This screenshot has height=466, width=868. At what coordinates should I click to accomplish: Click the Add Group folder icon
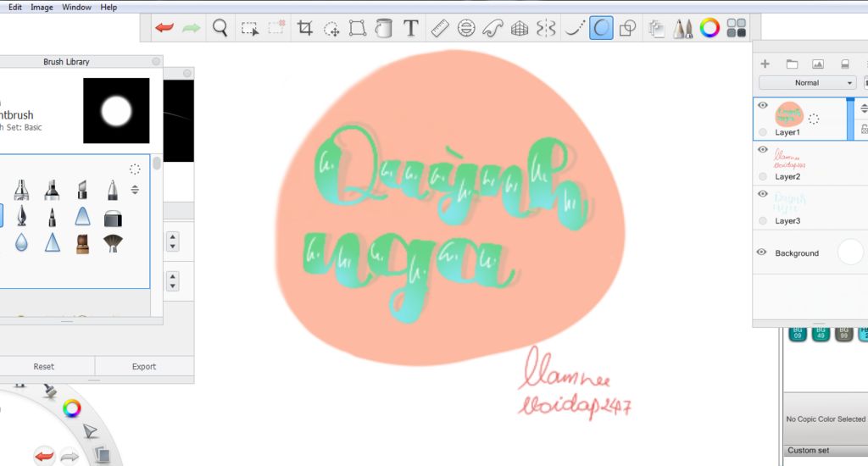[x=792, y=64]
